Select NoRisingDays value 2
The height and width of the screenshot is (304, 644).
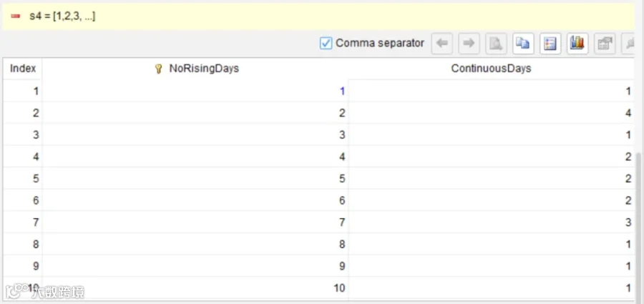[x=195, y=112]
